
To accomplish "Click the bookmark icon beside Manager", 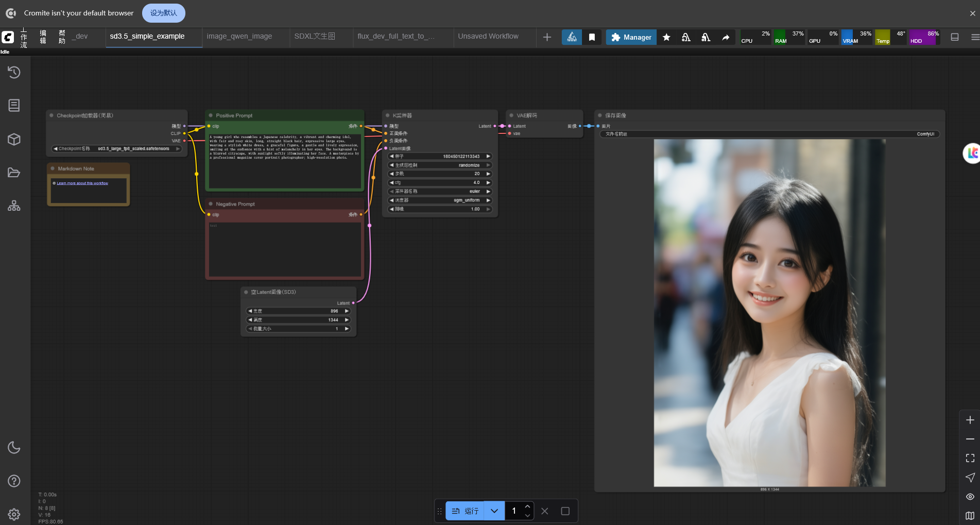I will (x=592, y=37).
